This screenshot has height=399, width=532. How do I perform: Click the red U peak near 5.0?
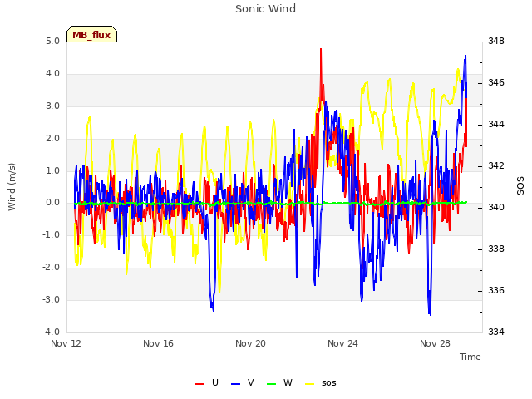[321, 50]
